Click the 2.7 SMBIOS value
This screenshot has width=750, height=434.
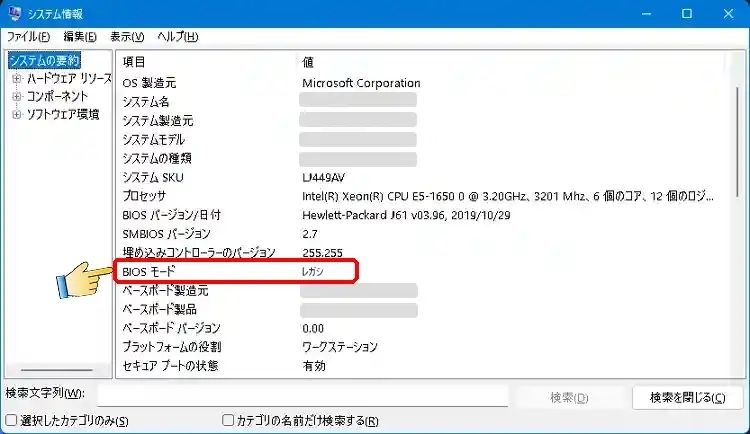tap(309, 234)
